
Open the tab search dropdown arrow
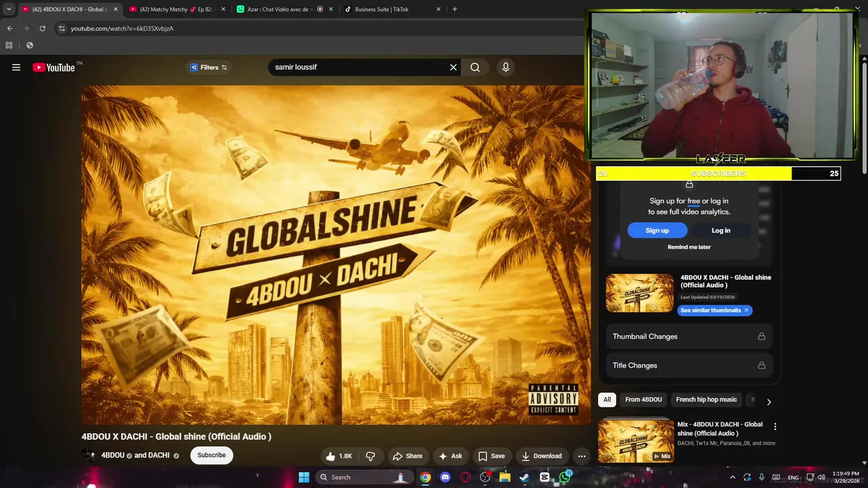(9, 9)
